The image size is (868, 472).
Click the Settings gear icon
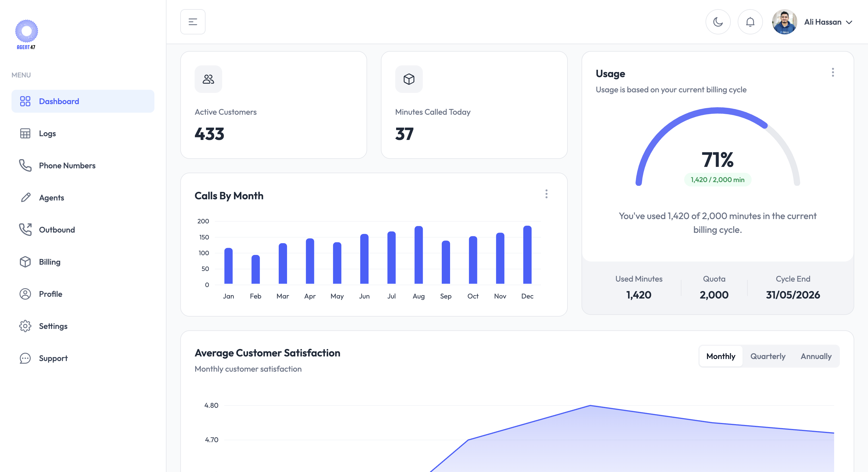pyautogui.click(x=25, y=326)
